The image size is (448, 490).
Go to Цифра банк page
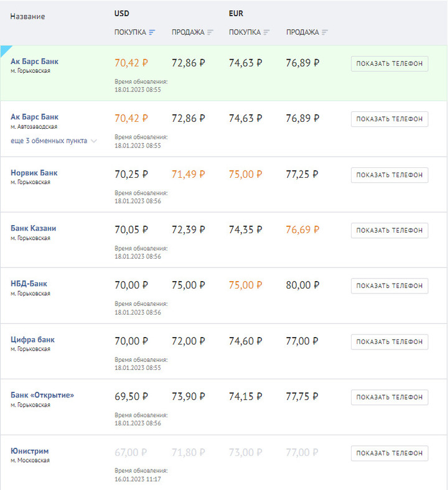[33, 340]
